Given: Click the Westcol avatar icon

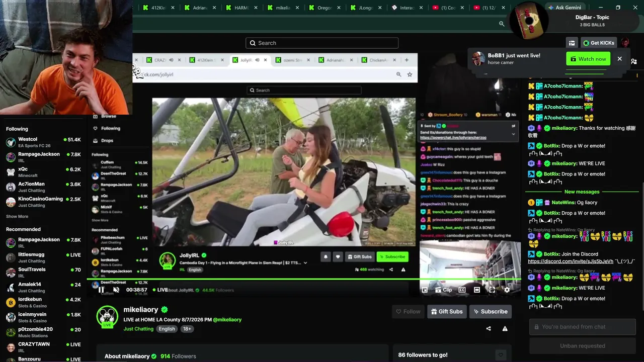Looking at the screenshot, I should coord(11,142).
